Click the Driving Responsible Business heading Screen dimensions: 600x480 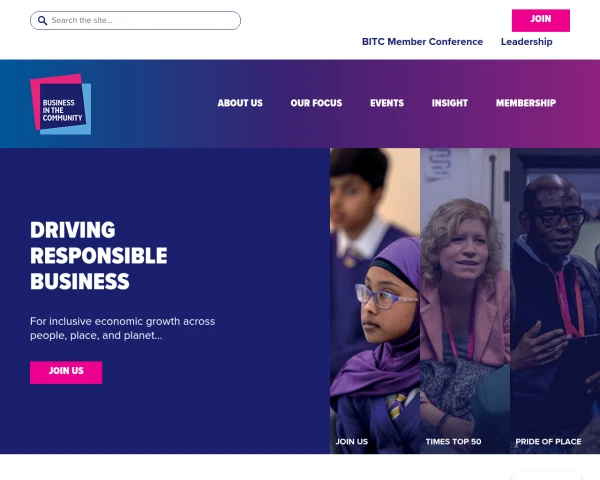coord(99,256)
